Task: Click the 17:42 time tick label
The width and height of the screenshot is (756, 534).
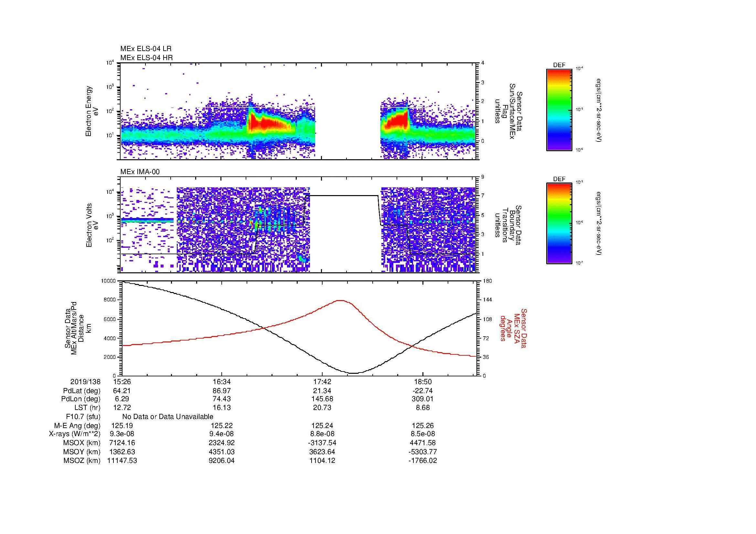Action: tap(322, 382)
